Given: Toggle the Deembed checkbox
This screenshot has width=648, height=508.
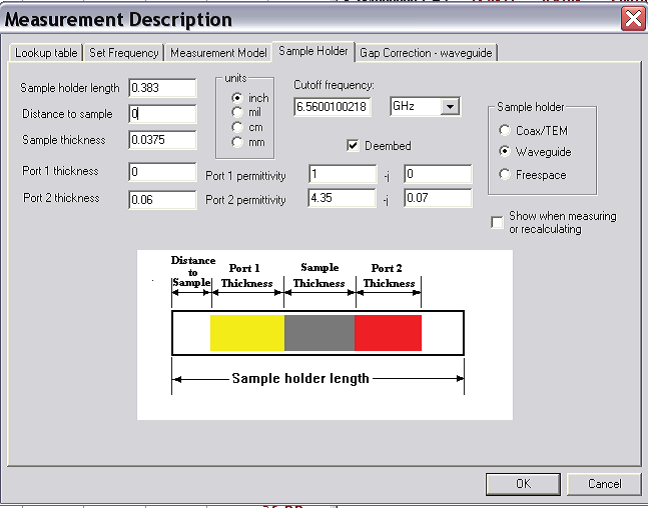Looking at the screenshot, I should point(352,146).
